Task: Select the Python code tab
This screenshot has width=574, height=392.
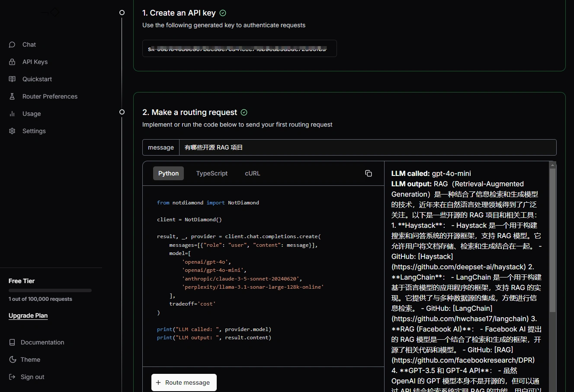Action: [168, 173]
